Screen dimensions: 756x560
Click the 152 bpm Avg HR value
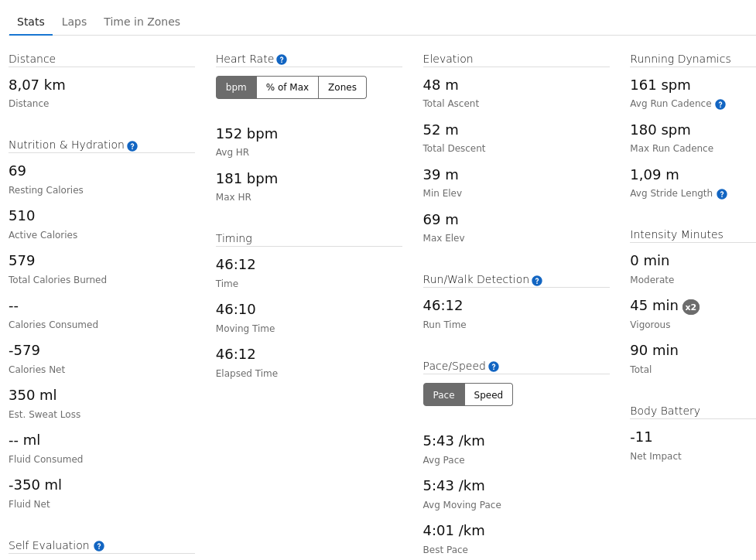coord(247,134)
